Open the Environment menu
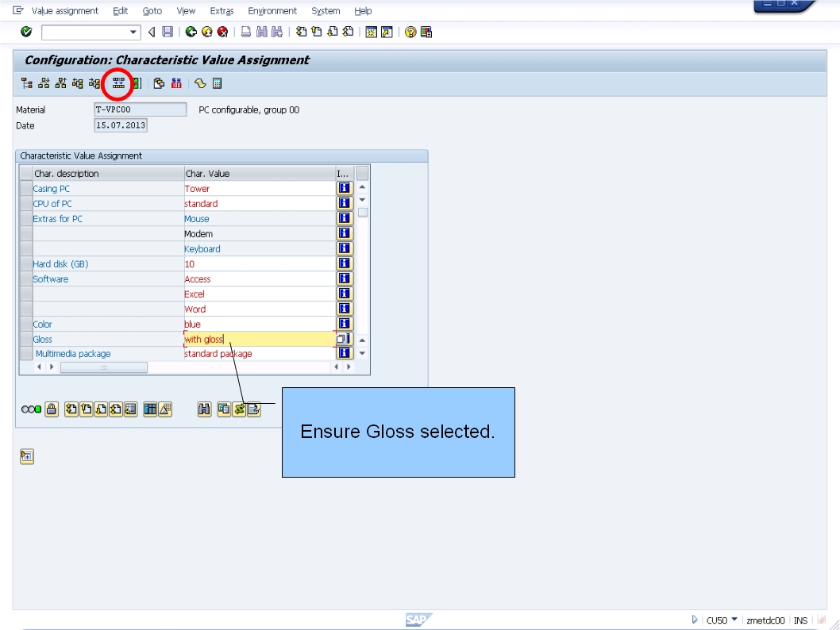Image resolution: width=840 pixels, height=630 pixels. click(x=272, y=11)
